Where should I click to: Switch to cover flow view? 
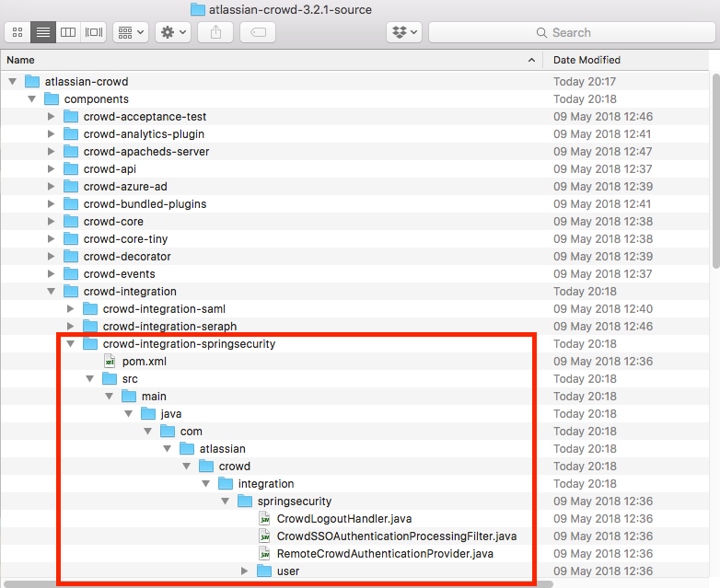click(94, 32)
